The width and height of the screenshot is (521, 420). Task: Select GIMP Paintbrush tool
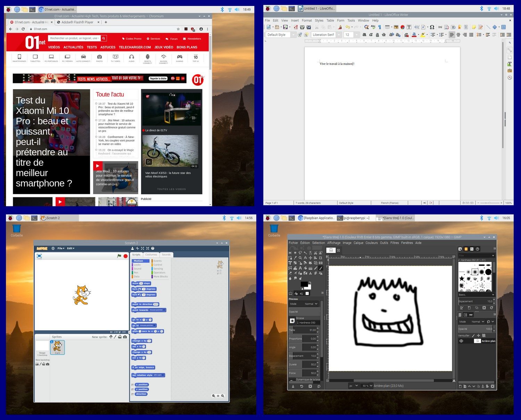[321, 268]
